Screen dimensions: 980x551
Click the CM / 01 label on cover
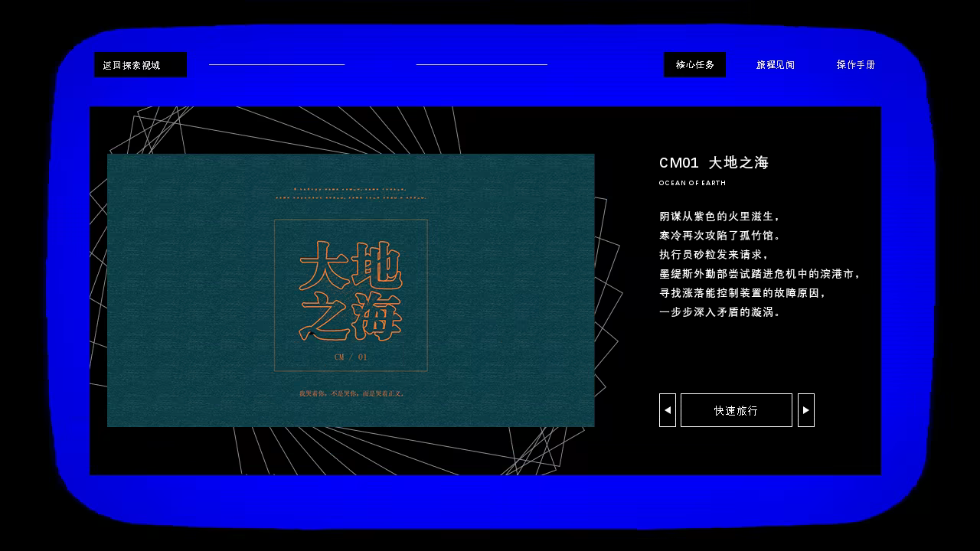click(x=351, y=357)
